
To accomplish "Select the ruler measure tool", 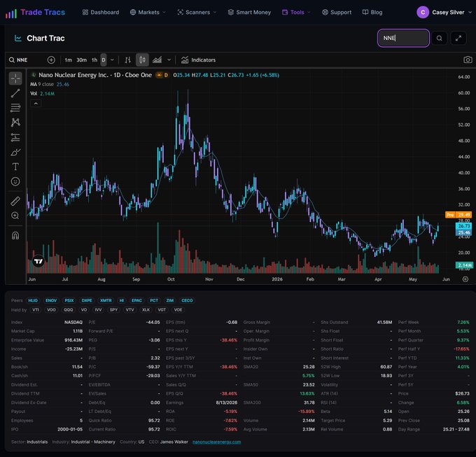I will pyautogui.click(x=15, y=201).
